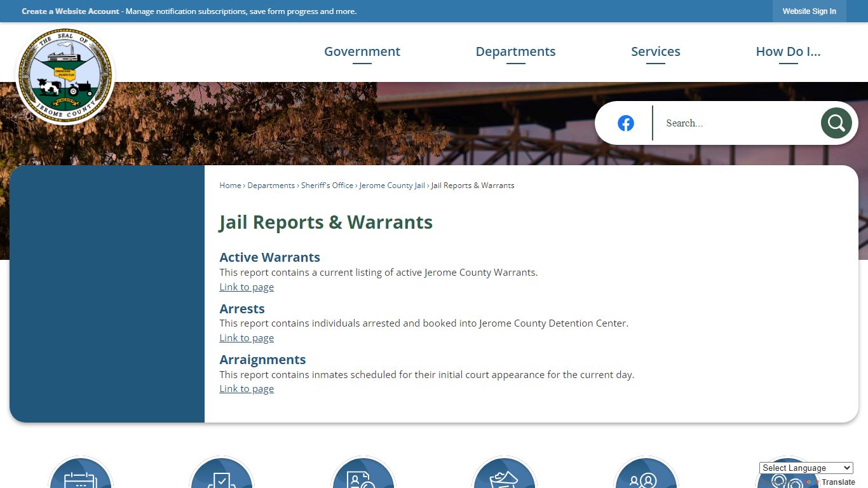868x488 pixels.
Task: Go to Sheriff's Office breadcrumb link
Action: pyautogui.click(x=327, y=186)
